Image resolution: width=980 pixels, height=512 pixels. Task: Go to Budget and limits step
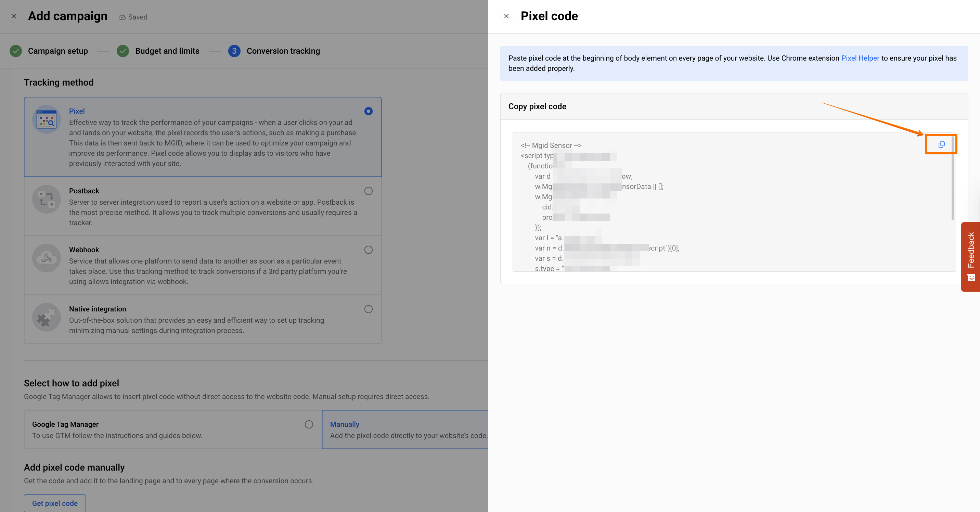167,51
